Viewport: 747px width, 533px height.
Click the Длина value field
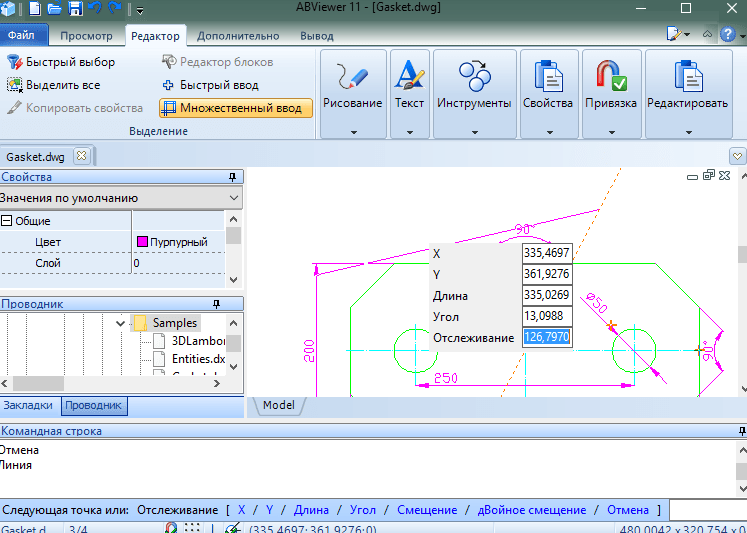tap(547, 295)
